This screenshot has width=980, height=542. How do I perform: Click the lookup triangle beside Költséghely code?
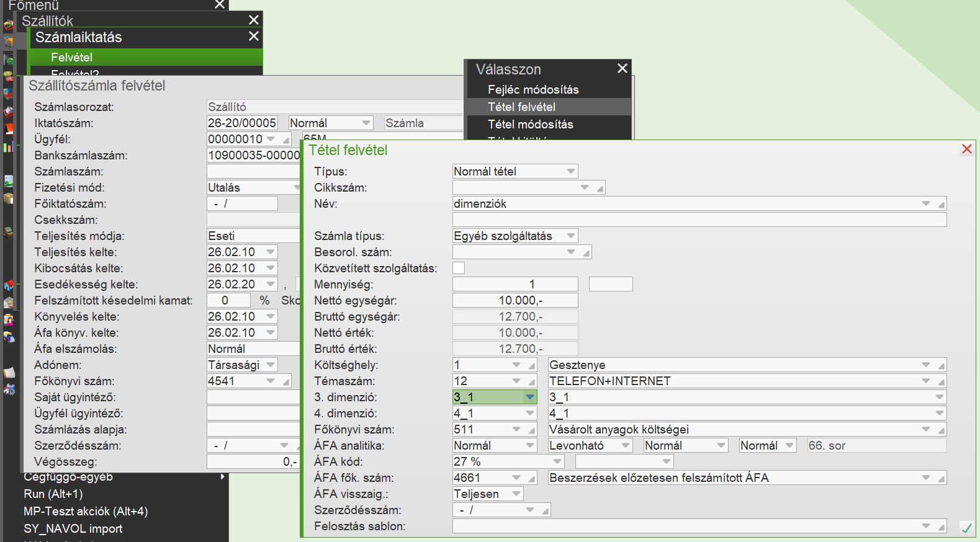pyautogui.click(x=532, y=366)
